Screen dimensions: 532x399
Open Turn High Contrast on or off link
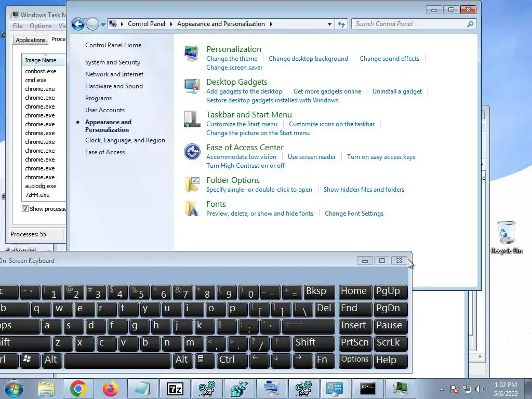click(x=245, y=166)
